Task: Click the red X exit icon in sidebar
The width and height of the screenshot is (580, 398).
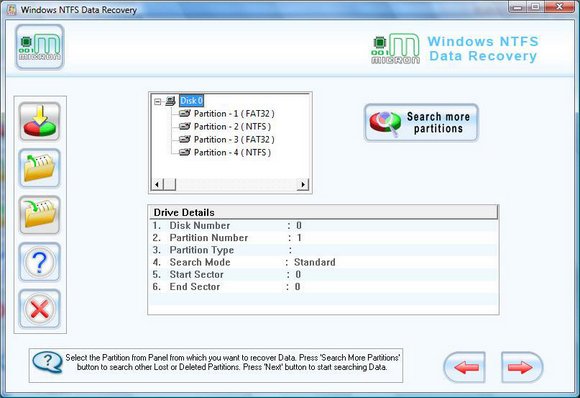Action: (x=40, y=309)
